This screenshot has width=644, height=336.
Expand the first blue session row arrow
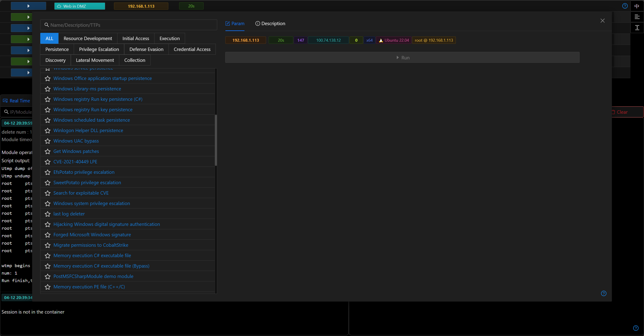click(28, 6)
